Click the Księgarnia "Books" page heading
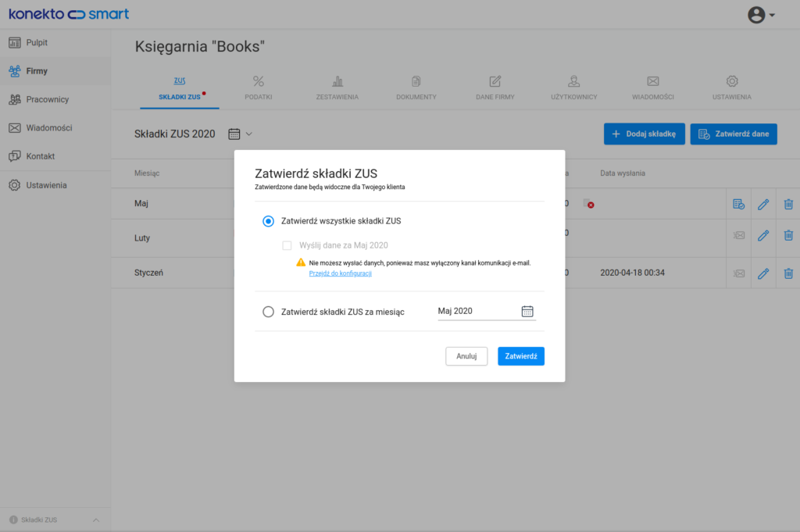The width and height of the screenshot is (800, 532). coord(200,46)
